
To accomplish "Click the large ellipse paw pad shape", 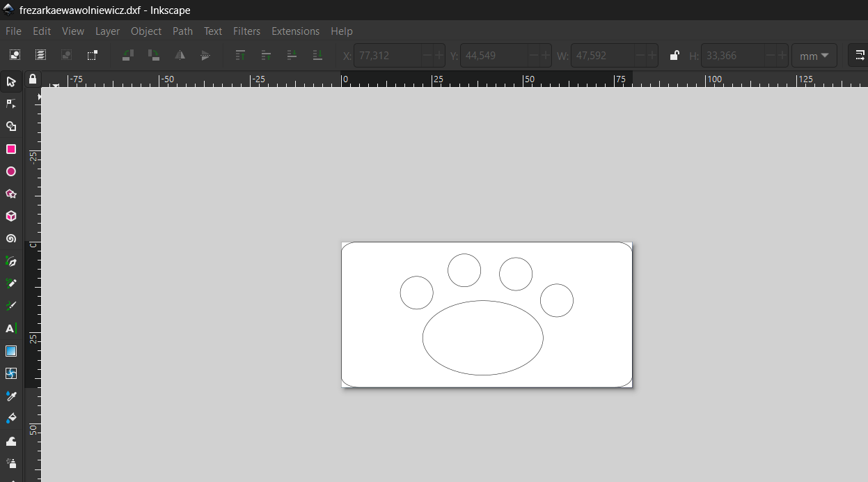I will tap(483, 338).
